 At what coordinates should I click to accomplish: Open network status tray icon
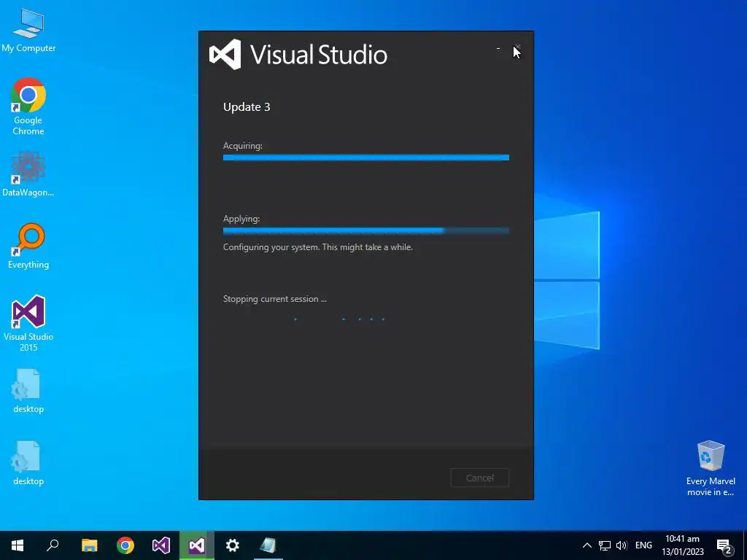(x=605, y=545)
